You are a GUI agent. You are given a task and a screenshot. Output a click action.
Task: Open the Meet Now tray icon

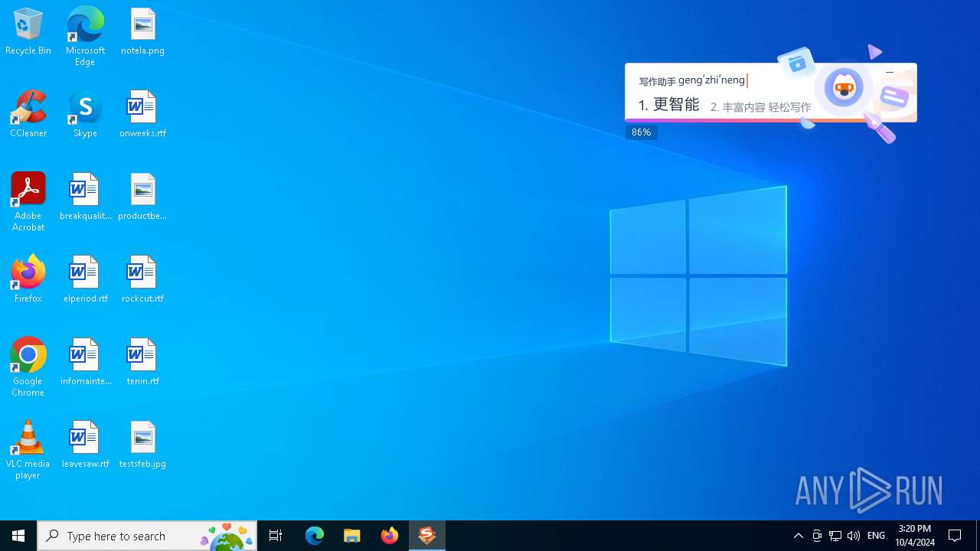pyautogui.click(x=817, y=536)
